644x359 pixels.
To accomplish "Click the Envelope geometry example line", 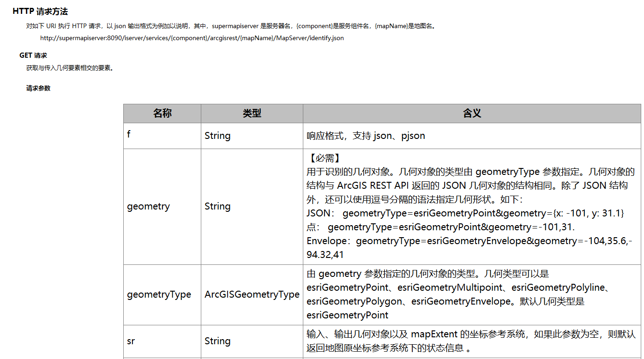I will (469, 247).
